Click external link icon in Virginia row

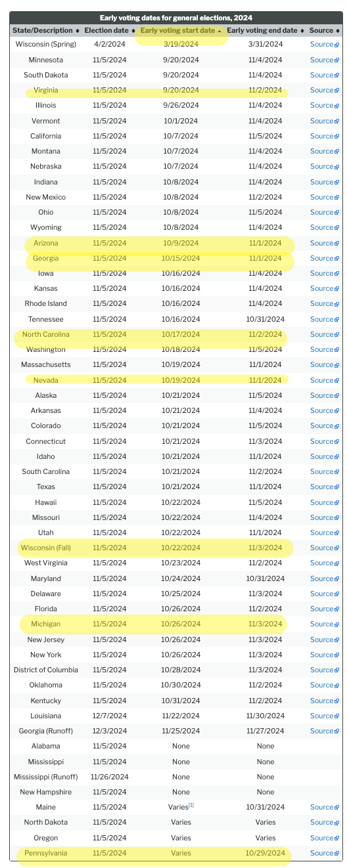point(336,91)
